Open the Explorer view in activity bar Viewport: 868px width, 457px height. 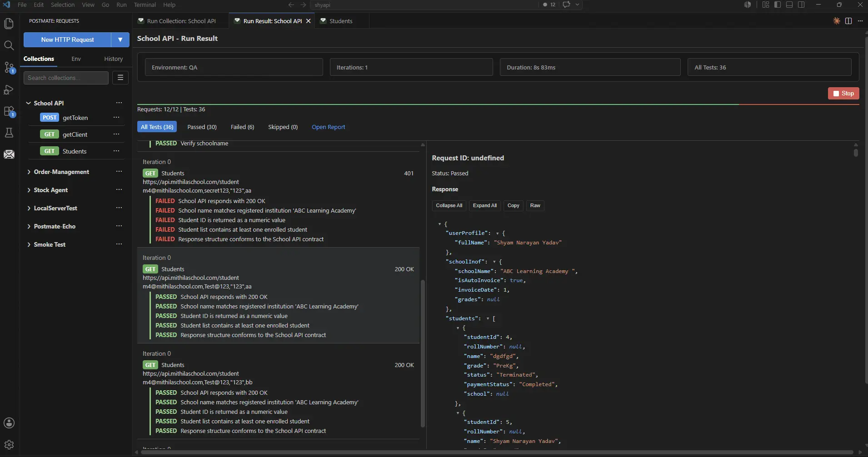(x=9, y=23)
